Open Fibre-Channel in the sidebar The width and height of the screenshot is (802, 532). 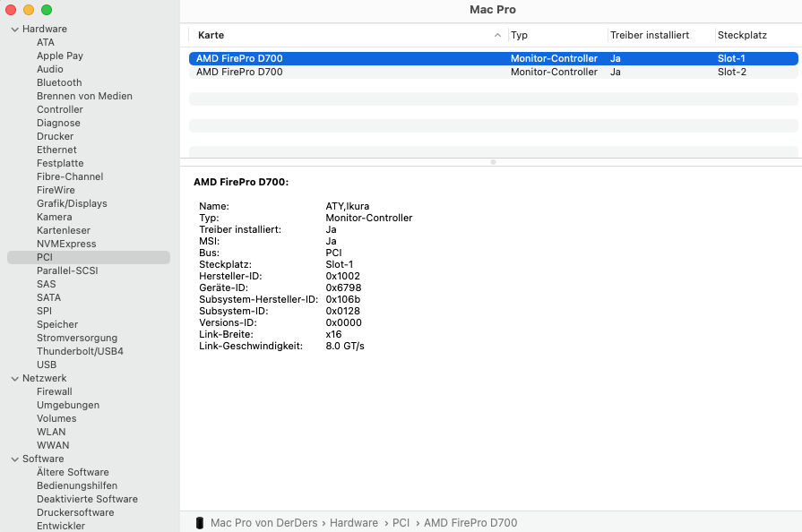pyautogui.click(x=70, y=176)
